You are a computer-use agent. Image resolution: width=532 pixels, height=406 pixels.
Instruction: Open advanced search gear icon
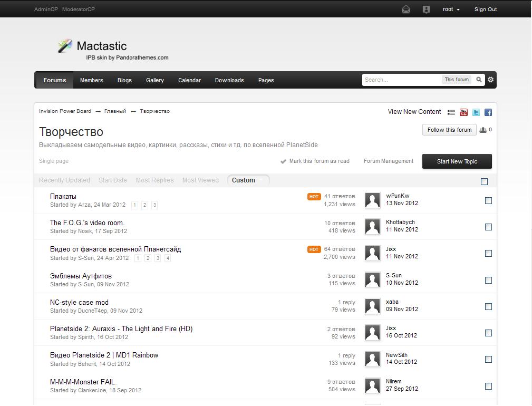[490, 80]
